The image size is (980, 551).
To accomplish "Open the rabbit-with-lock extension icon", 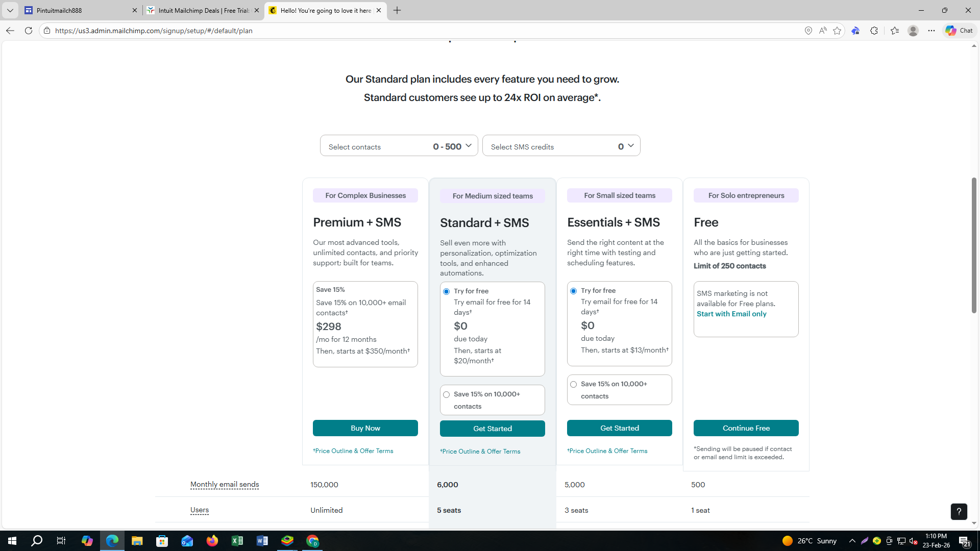I will tap(855, 31).
